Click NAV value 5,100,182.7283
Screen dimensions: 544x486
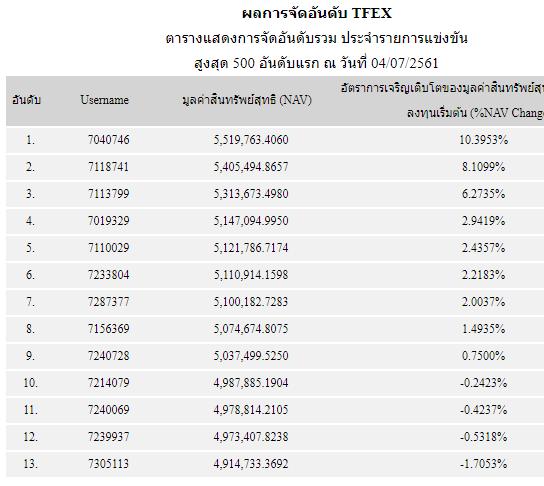click(x=251, y=302)
